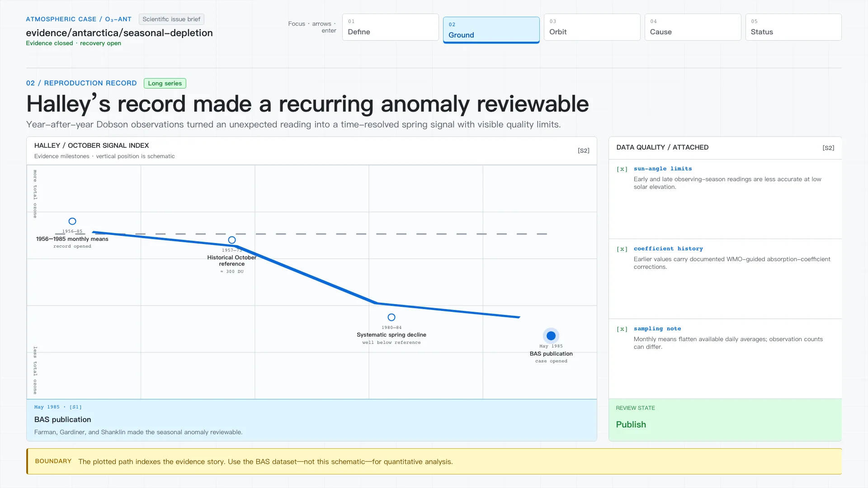Open the [S1] reference beside May 1985
The image size is (868, 488).
coord(75,407)
